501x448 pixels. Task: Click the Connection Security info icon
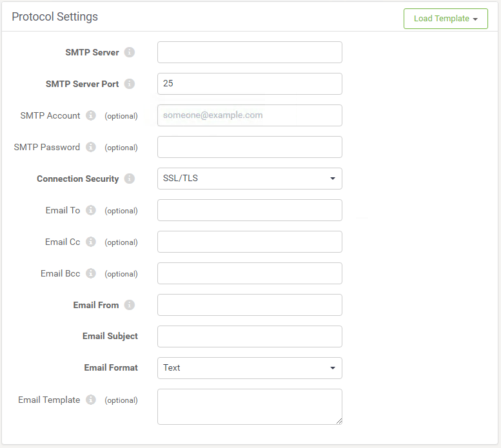click(x=130, y=179)
